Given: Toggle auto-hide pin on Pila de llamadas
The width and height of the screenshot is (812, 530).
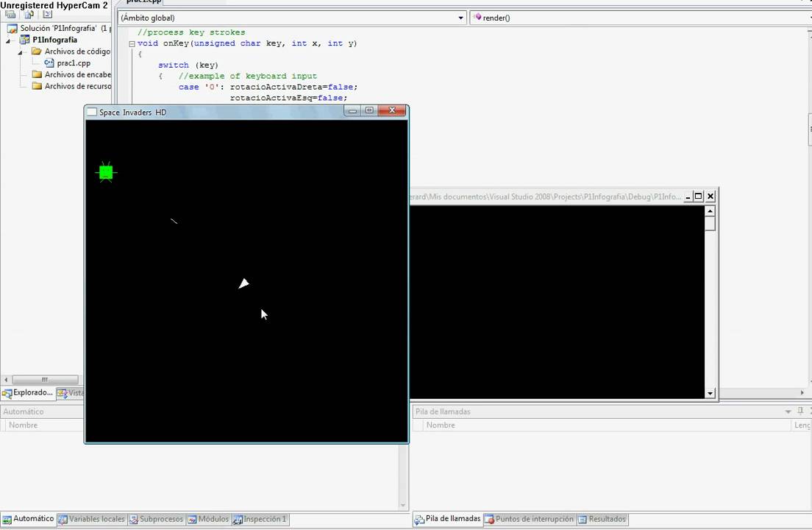Looking at the screenshot, I should (800, 411).
